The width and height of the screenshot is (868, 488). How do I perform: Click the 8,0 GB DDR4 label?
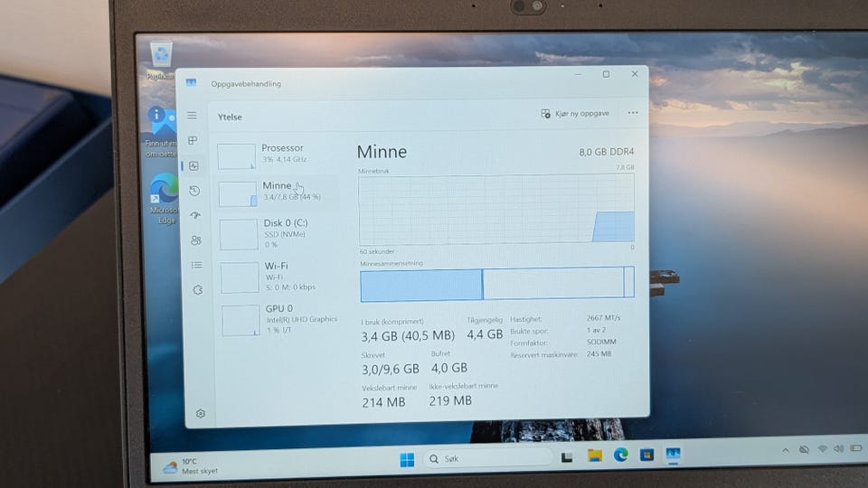tap(607, 152)
